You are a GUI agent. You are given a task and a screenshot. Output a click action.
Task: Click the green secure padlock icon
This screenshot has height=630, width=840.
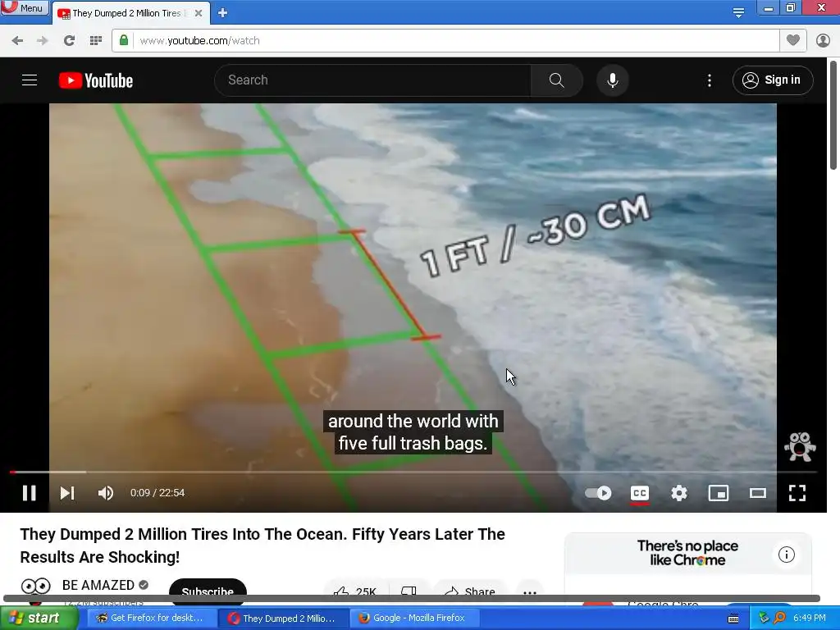[124, 40]
